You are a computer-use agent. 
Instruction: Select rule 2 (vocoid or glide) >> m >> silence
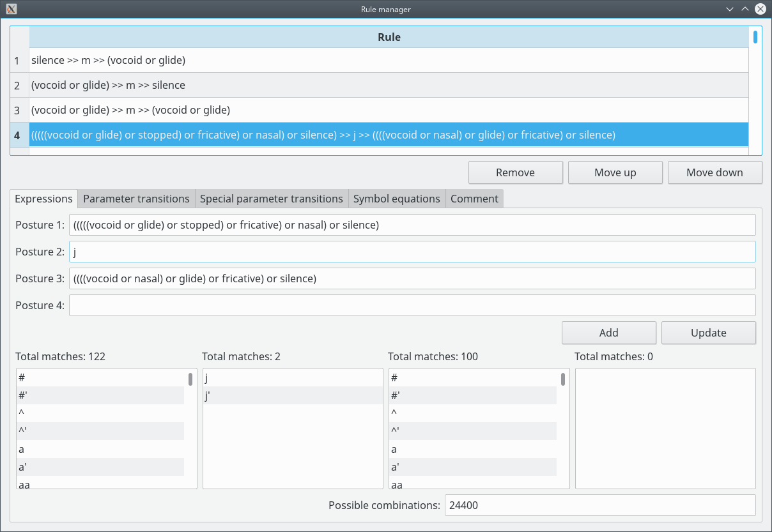point(389,85)
